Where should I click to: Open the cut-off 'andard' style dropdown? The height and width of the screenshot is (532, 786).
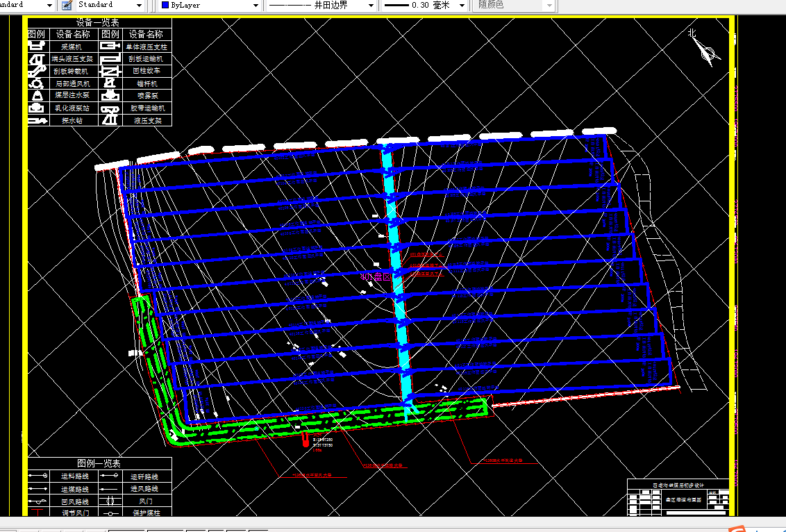pyautogui.click(x=49, y=5)
